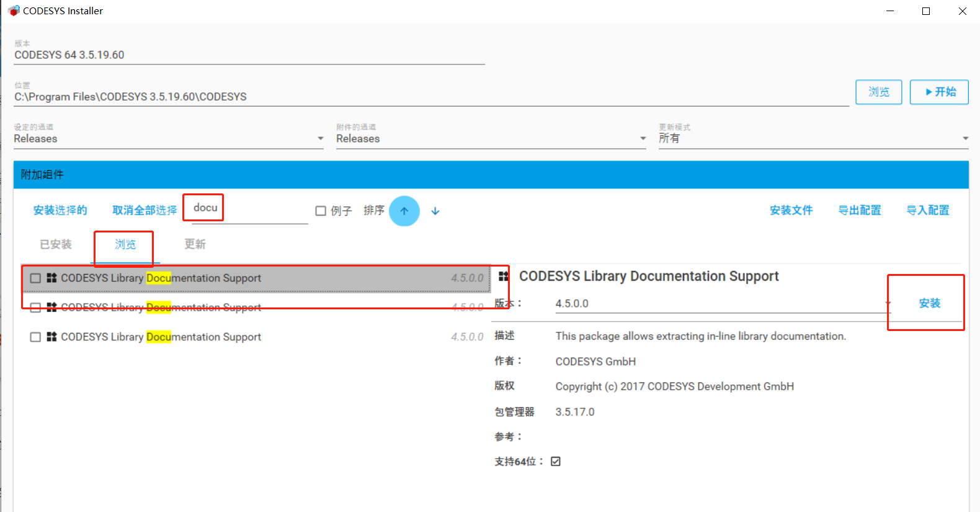Check the last CODESYS Library Documentation Support row

35,337
